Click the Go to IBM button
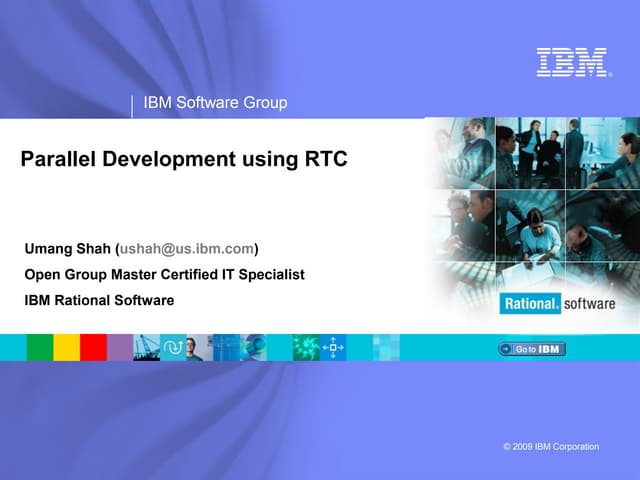The image size is (640, 480). 532,349
